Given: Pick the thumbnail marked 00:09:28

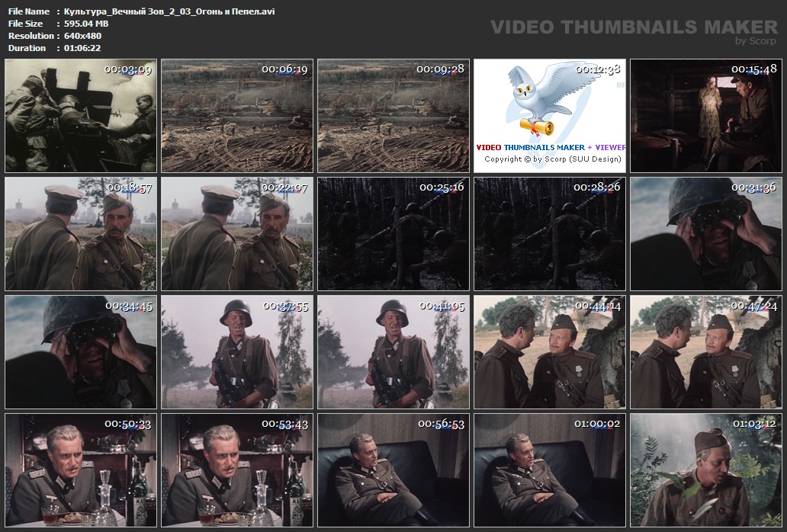Looking at the screenshot, I should tap(393, 116).
